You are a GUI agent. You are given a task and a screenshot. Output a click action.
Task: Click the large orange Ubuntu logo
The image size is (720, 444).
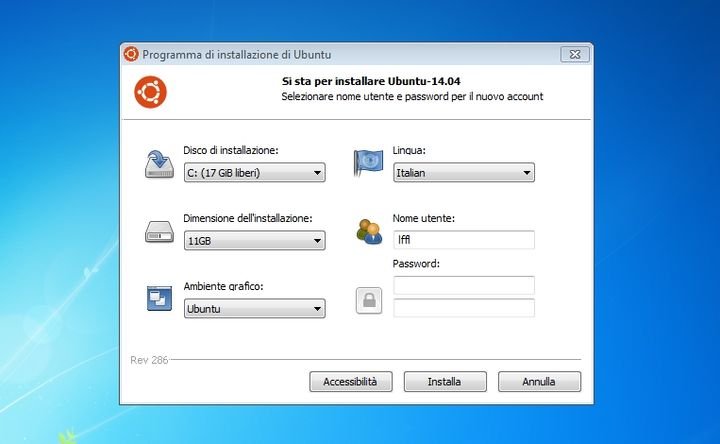click(x=151, y=92)
